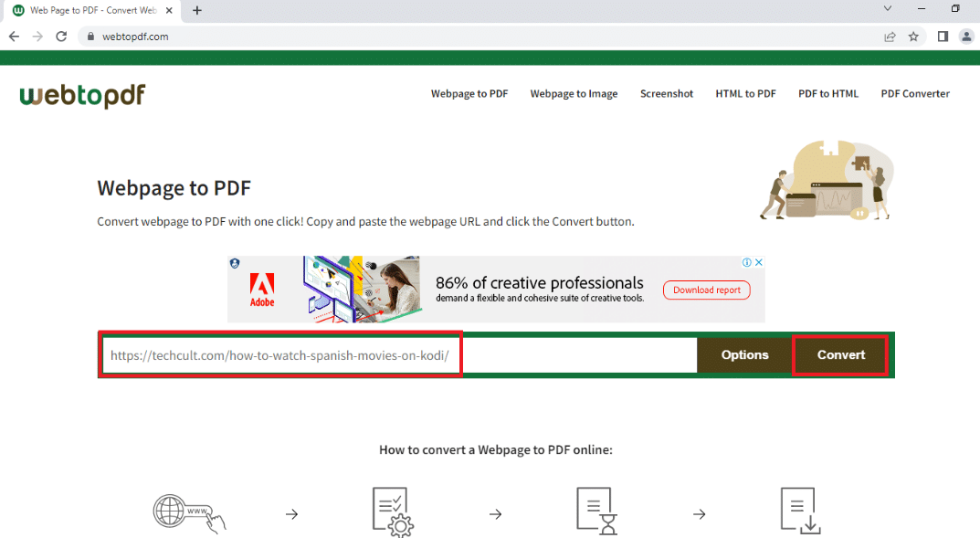Click the ad privacy shield icon
Screen dimensions: 980x538
(x=235, y=264)
